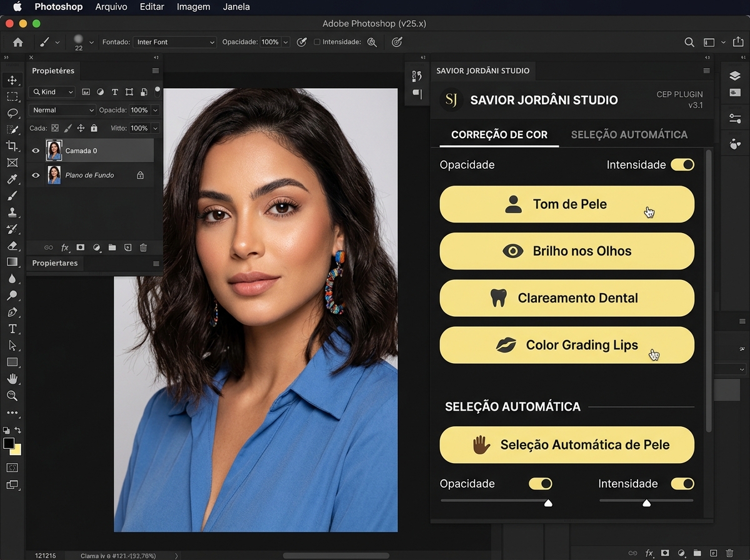Click the black foreground color swatch

[x=8, y=443]
